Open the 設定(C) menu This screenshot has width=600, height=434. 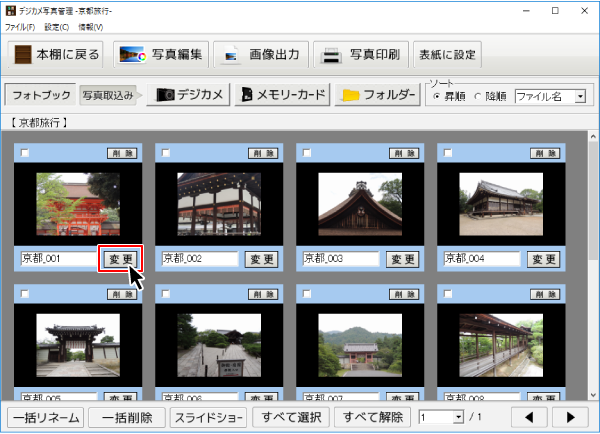[x=56, y=27]
